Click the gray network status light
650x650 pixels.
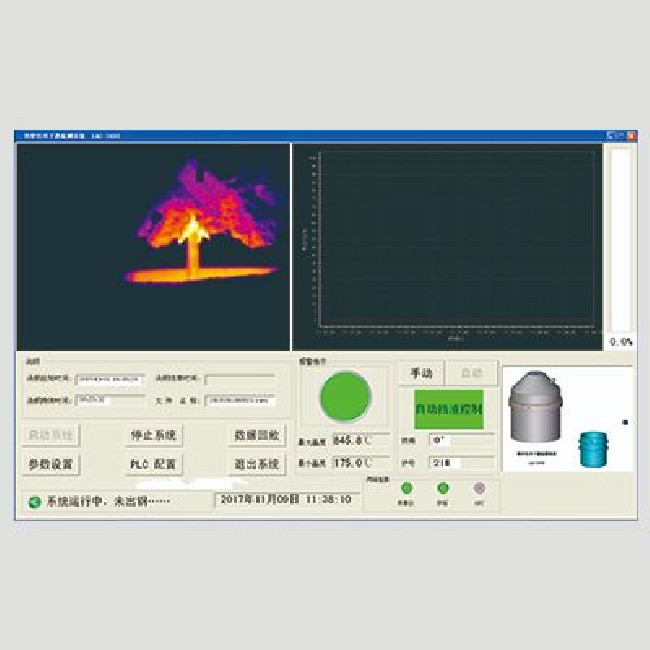tap(479, 488)
